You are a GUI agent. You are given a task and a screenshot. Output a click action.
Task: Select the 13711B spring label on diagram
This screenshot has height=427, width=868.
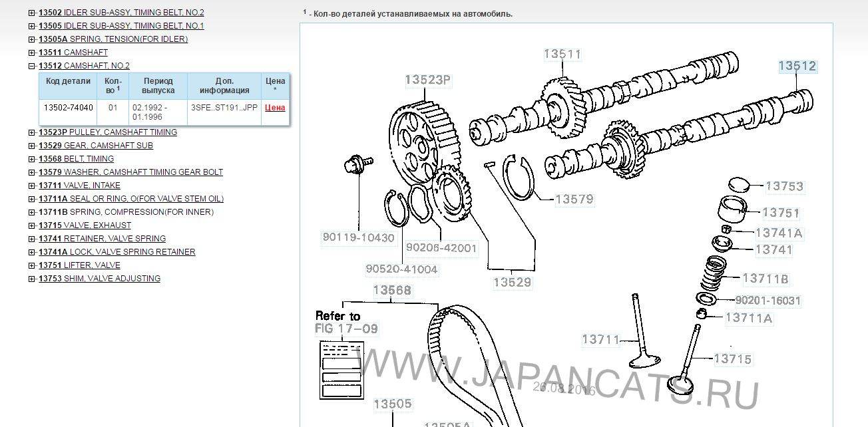[x=765, y=279]
